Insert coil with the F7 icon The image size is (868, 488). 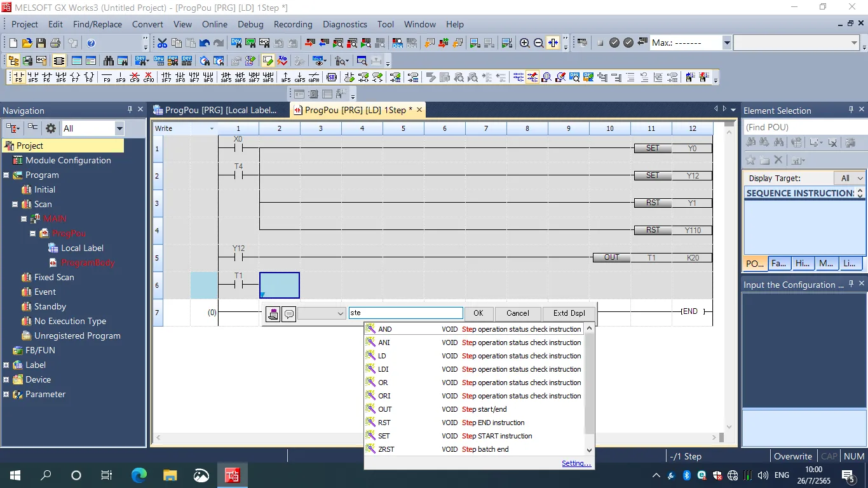pyautogui.click(x=75, y=78)
